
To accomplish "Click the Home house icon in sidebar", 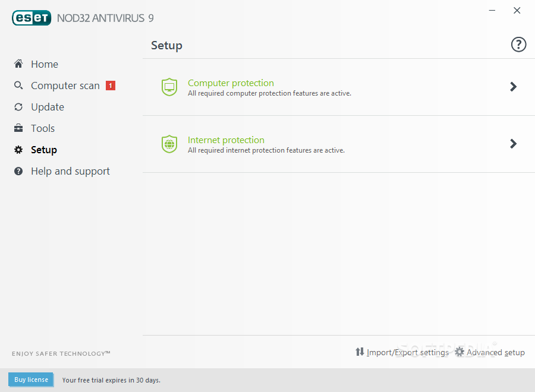I will click(x=18, y=64).
